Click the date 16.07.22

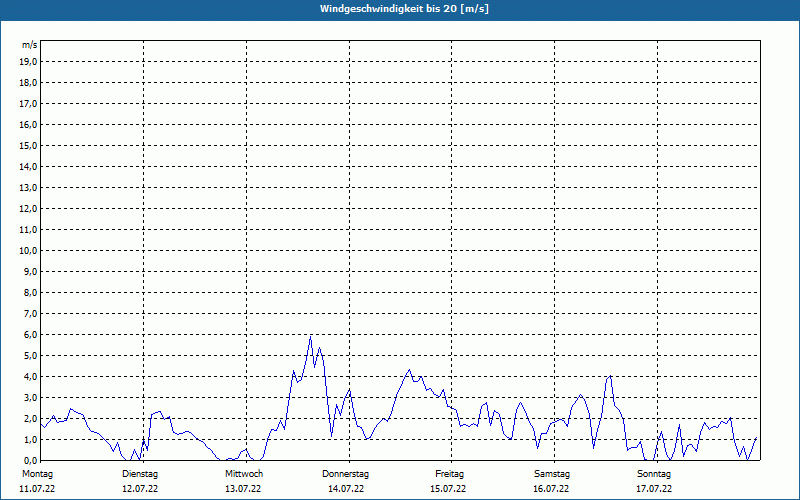551,489
